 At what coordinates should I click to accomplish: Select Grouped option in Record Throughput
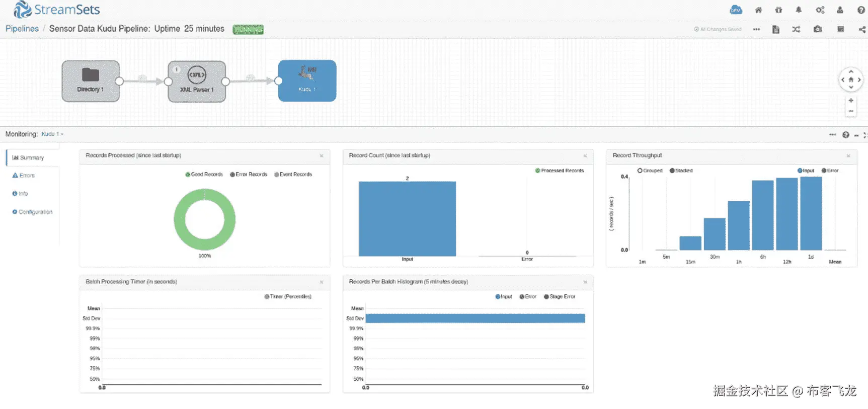[x=650, y=171]
